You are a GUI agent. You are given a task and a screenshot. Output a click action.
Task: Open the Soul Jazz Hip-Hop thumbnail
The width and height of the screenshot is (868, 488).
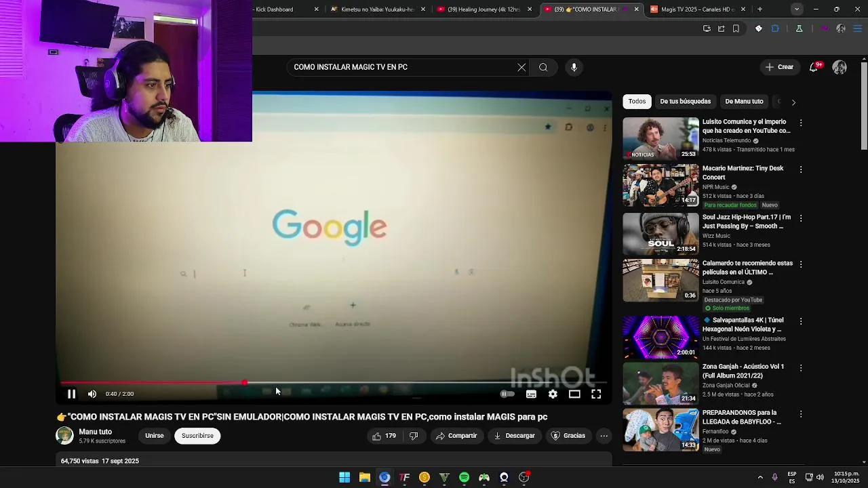[660, 234]
